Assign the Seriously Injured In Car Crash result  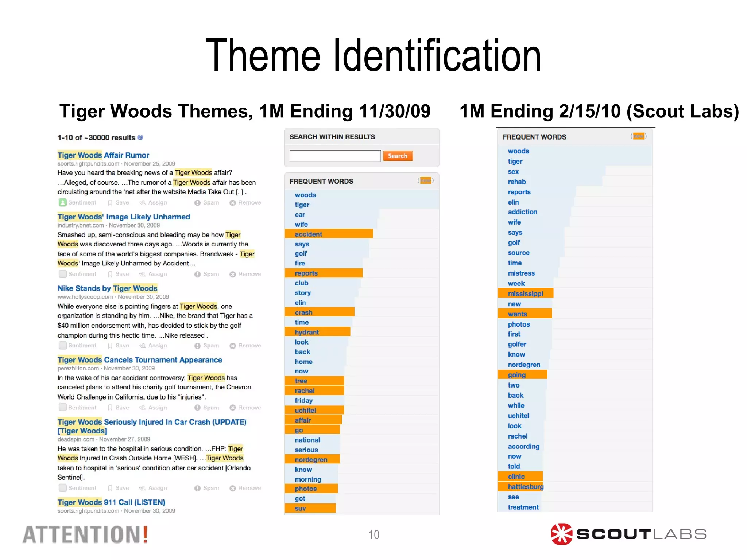[x=153, y=488]
